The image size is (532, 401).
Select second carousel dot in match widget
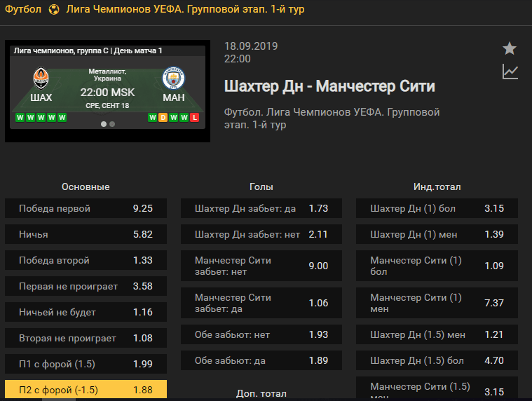(112, 124)
